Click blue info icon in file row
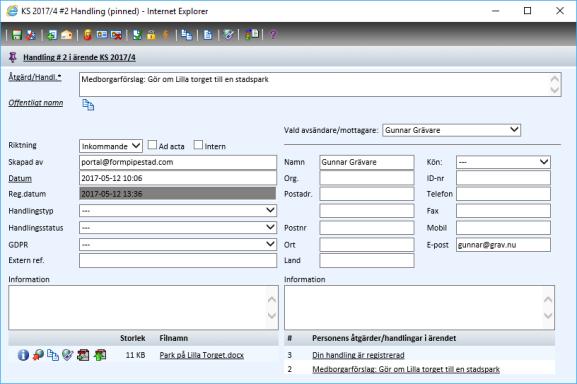 [23, 355]
